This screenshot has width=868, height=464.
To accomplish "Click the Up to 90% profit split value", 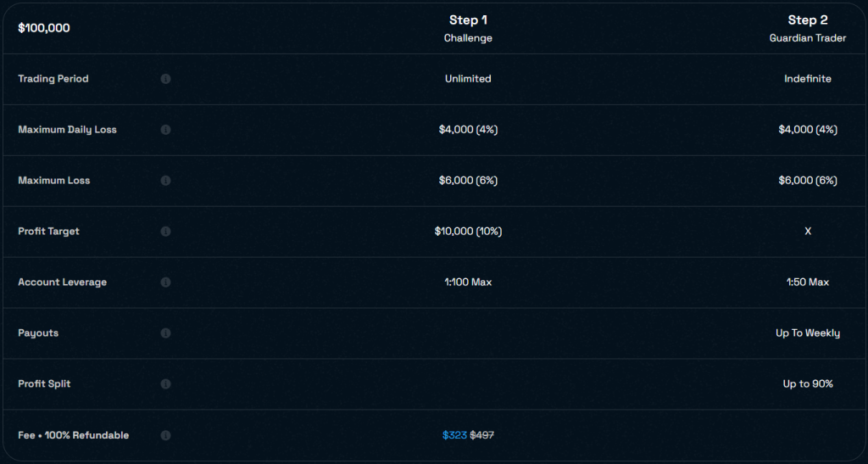I will pos(808,384).
